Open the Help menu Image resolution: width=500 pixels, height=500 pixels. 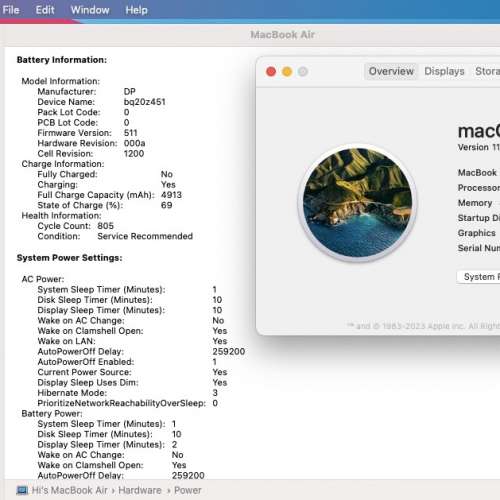coord(136,10)
